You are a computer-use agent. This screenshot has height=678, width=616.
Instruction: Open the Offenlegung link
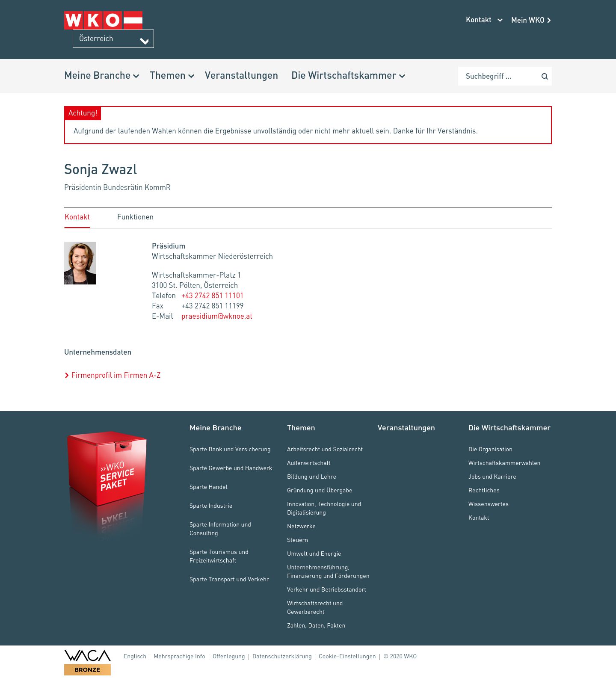229,656
